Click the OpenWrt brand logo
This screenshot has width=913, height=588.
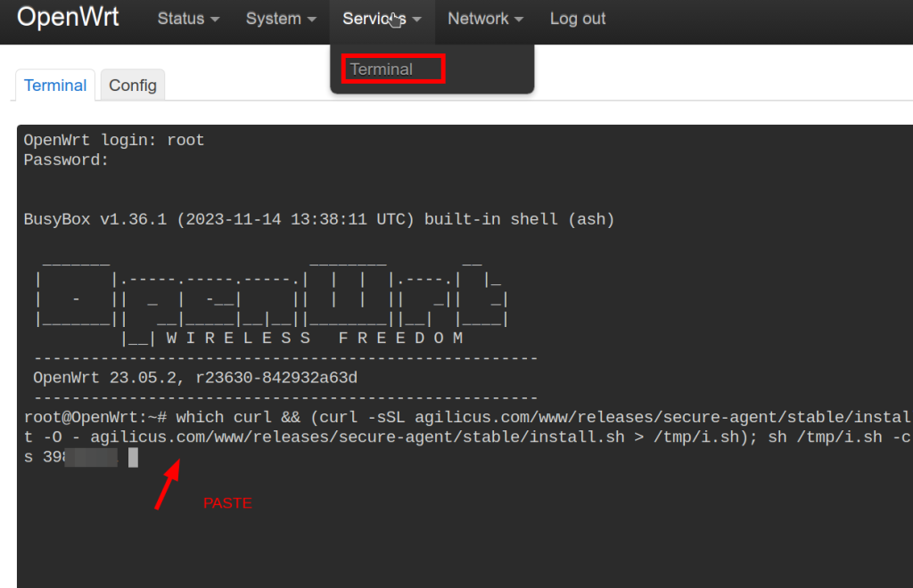(x=68, y=18)
